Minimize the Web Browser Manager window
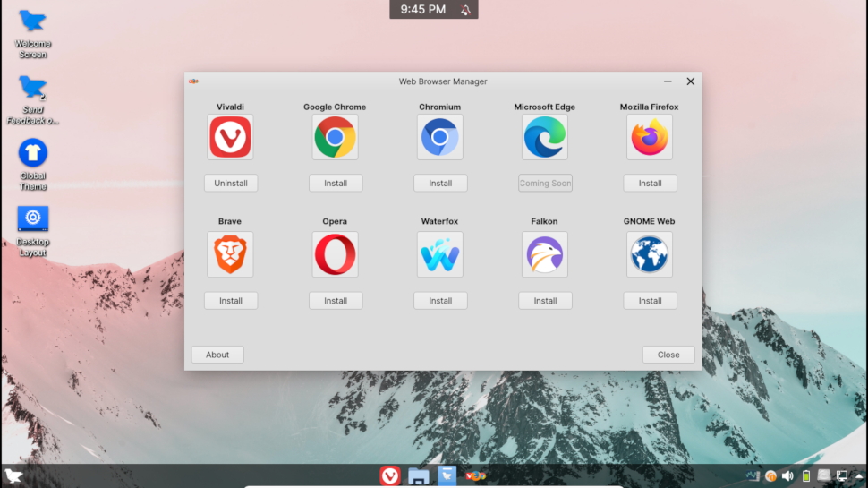 [668, 81]
